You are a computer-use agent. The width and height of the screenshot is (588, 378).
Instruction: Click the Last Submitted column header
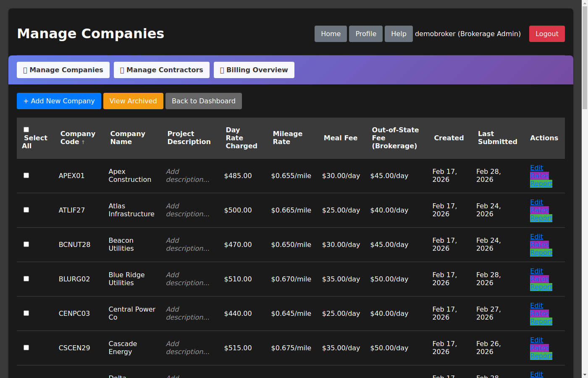(497, 138)
